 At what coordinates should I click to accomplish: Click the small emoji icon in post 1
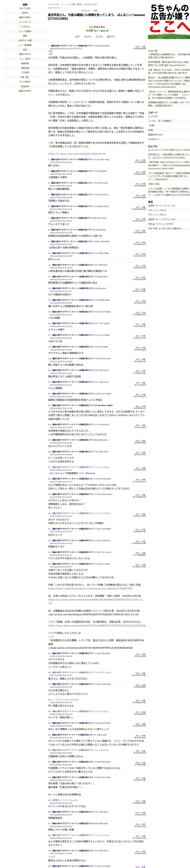click(x=51, y=53)
